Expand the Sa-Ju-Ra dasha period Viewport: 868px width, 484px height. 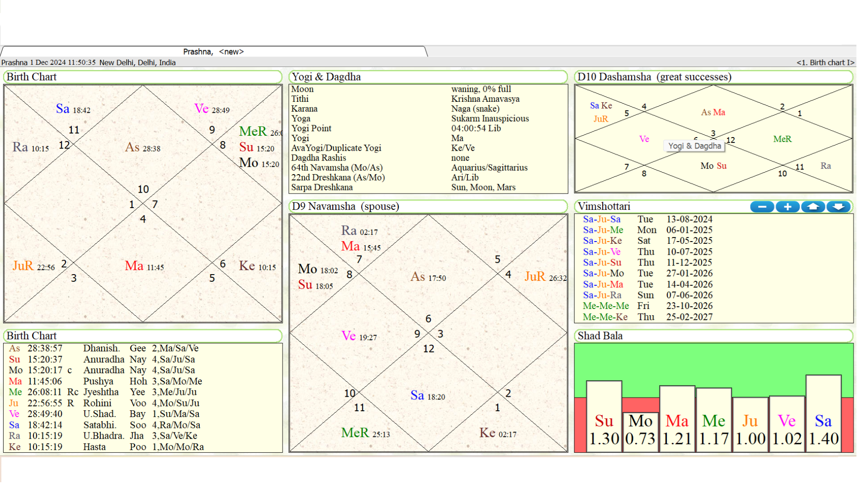tap(603, 295)
